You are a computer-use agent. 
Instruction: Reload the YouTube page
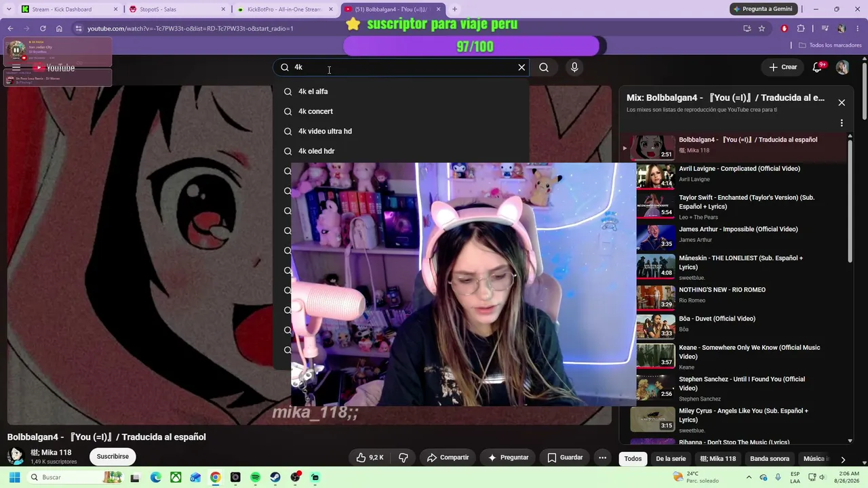(x=43, y=28)
